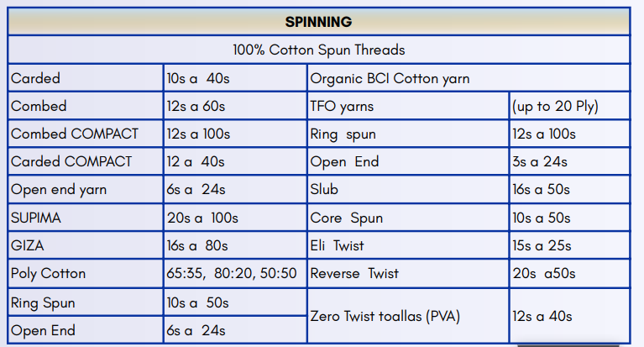The image size is (644, 347).
Task: Select the "TFO yarns" cell
Action: tap(343, 107)
